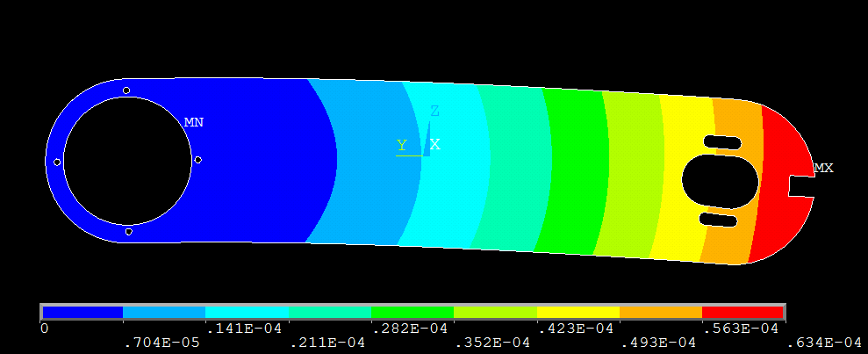Click the legend value .352E-04
Viewport: 868px width, 354px height.
click(x=492, y=343)
